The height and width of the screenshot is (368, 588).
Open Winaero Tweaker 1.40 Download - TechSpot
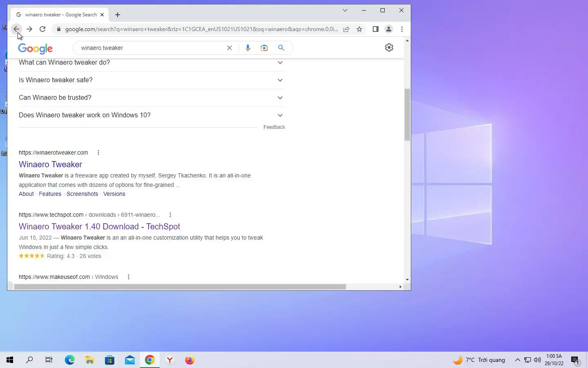click(x=99, y=227)
